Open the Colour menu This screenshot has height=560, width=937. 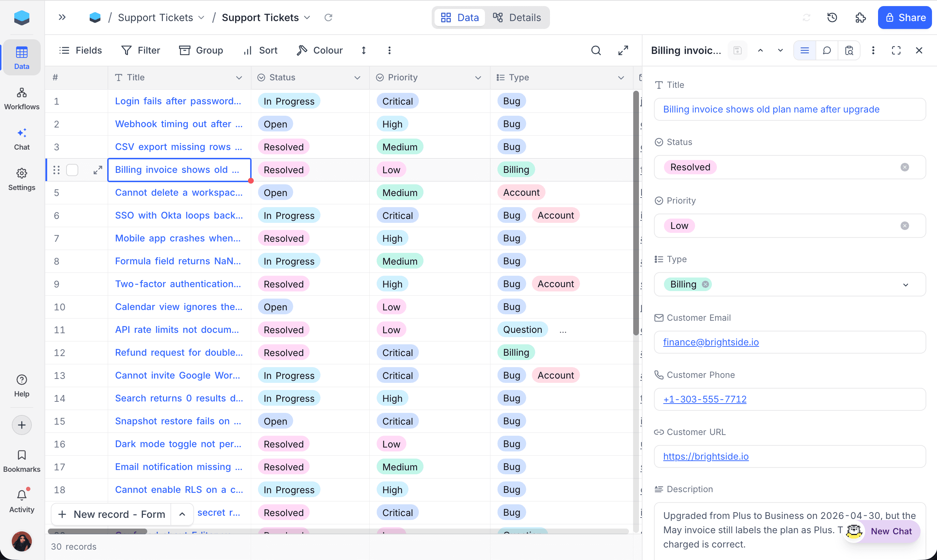tap(320, 50)
